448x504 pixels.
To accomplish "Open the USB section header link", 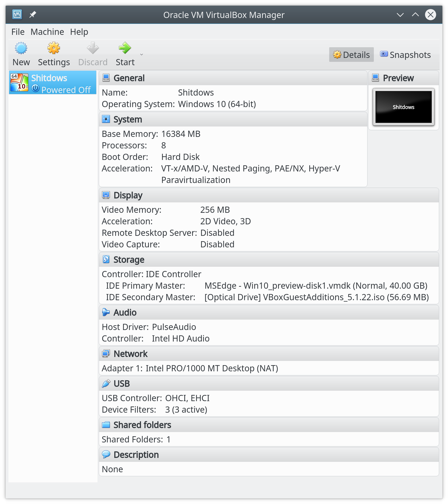I will [122, 384].
